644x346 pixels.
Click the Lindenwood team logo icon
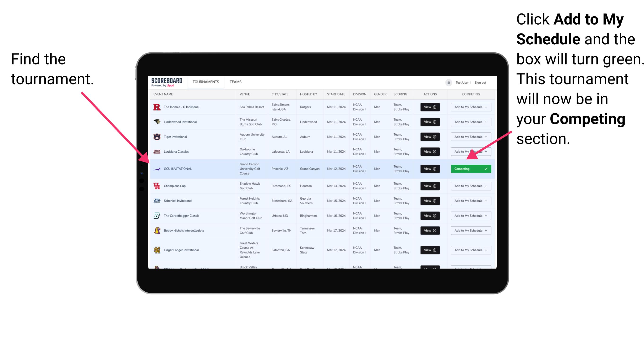[157, 122]
